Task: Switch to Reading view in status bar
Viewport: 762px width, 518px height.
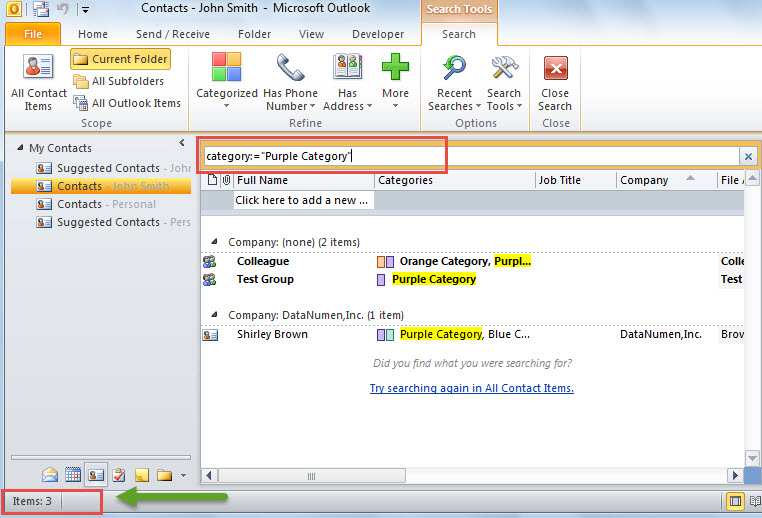Action: coord(755,501)
